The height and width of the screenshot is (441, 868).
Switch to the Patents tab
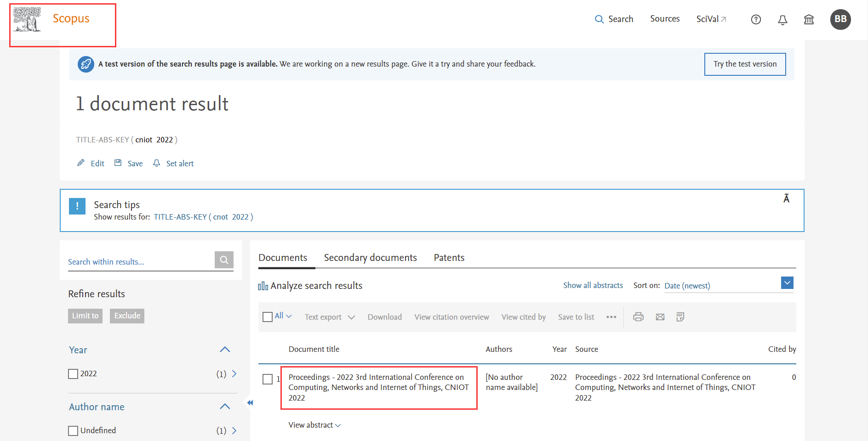[x=449, y=258]
